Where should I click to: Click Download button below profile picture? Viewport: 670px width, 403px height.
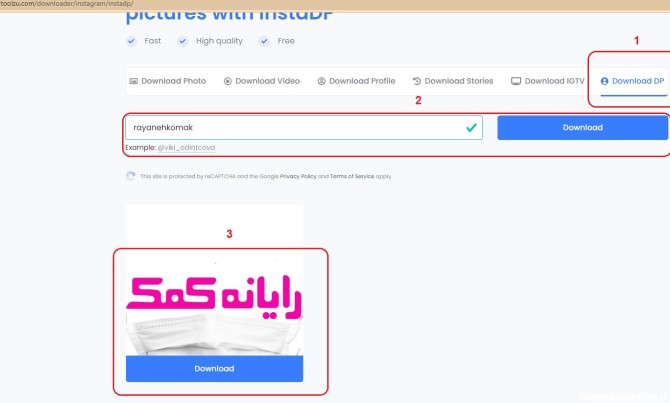(x=215, y=368)
